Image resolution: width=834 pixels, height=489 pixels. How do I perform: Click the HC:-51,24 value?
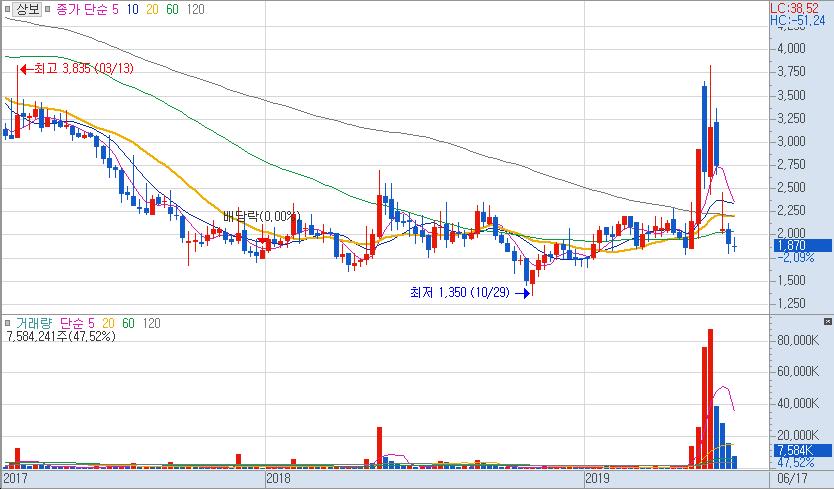point(798,20)
